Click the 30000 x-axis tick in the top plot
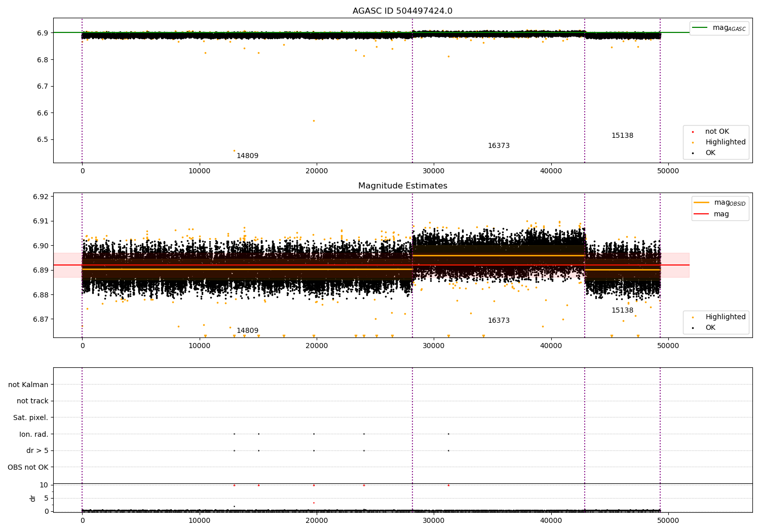Screen dimensions: 760x532 pyautogui.click(x=434, y=171)
